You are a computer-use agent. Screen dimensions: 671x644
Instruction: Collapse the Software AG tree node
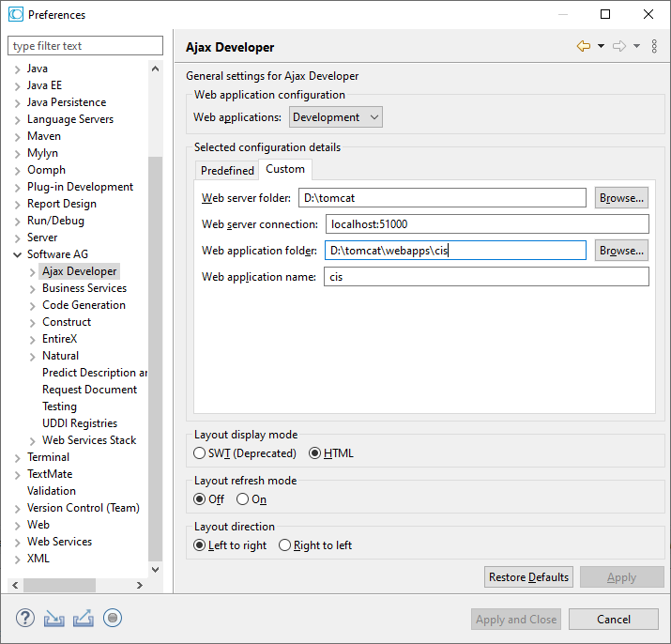pos(18,254)
